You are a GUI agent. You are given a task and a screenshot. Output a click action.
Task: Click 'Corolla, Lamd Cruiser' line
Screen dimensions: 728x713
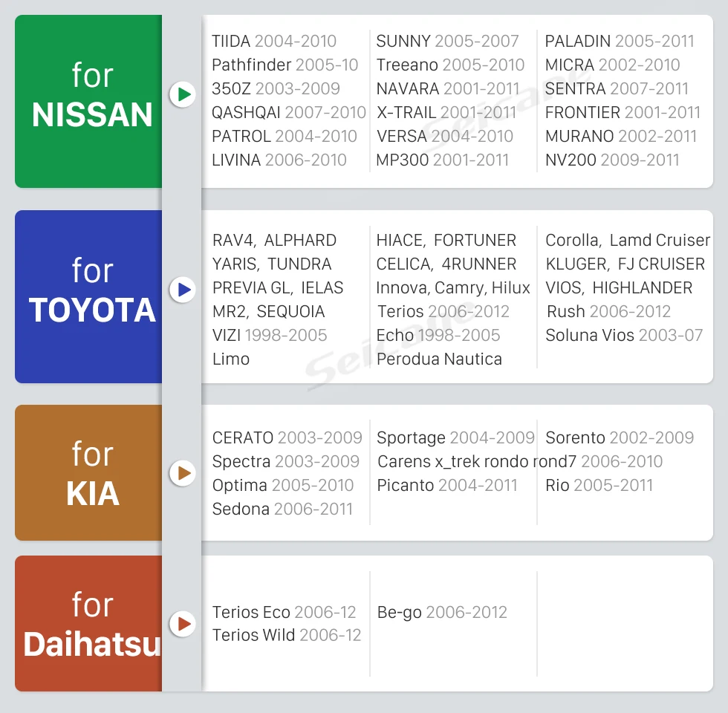pos(628,240)
